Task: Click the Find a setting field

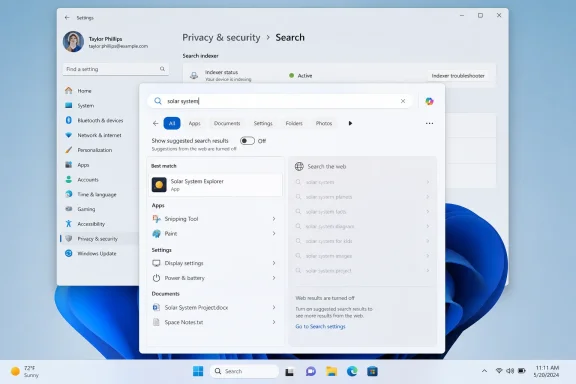Action: 116,69
